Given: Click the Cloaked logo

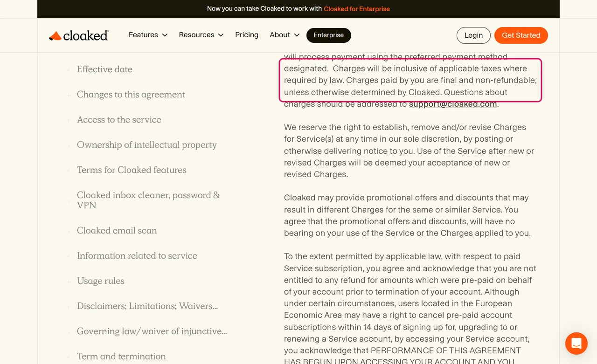Looking at the screenshot, I should (79, 35).
